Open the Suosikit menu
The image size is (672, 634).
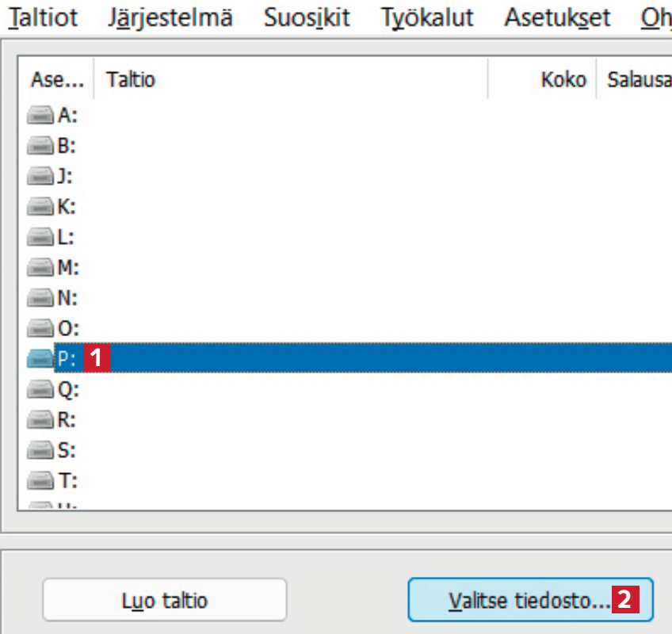pyautogui.click(x=307, y=17)
